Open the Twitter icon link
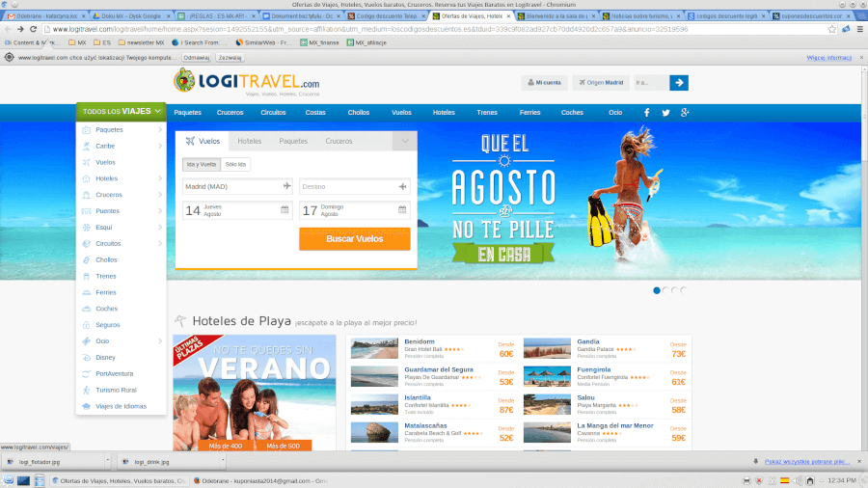This screenshot has width=868, height=488. pos(665,112)
